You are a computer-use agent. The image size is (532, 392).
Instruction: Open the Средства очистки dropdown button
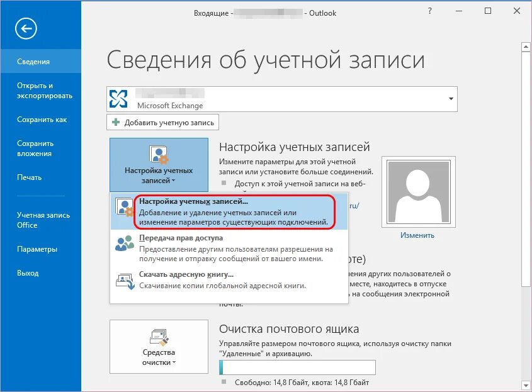(x=159, y=347)
